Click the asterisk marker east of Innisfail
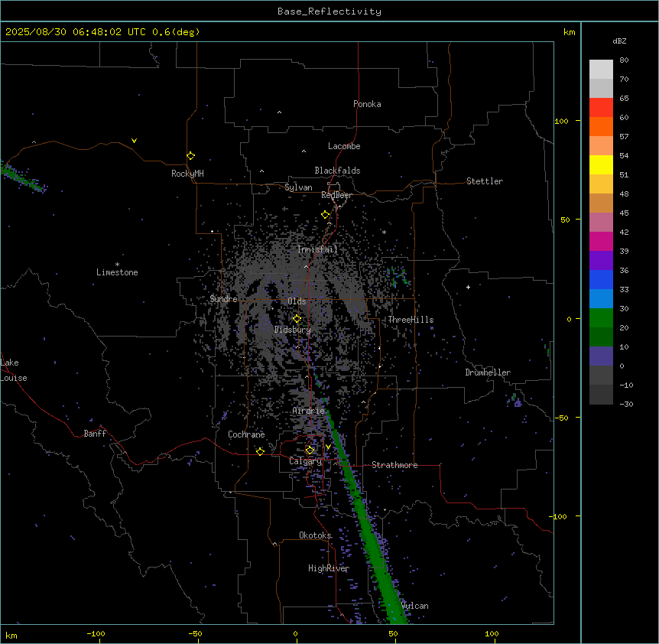 384,232
